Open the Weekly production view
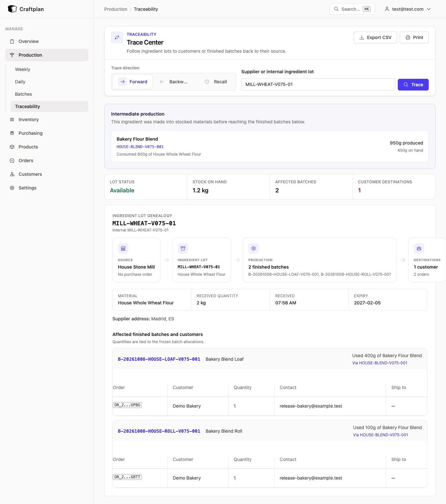 [22, 69]
